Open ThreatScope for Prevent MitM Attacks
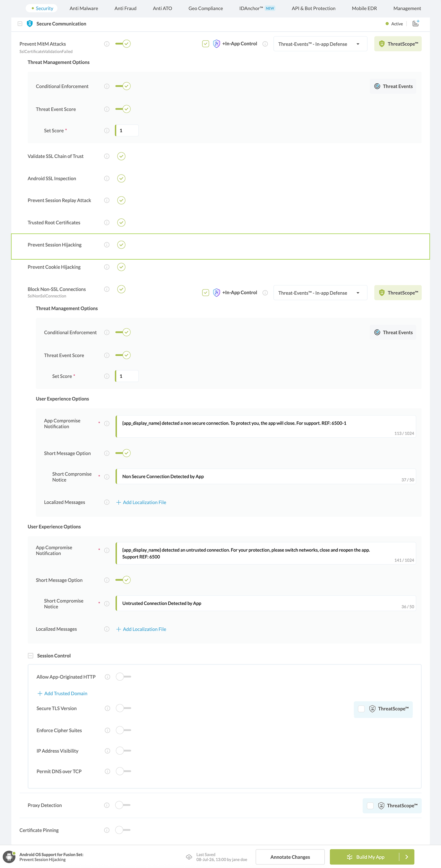Viewport: 441px width, 868px height. coord(398,44)
